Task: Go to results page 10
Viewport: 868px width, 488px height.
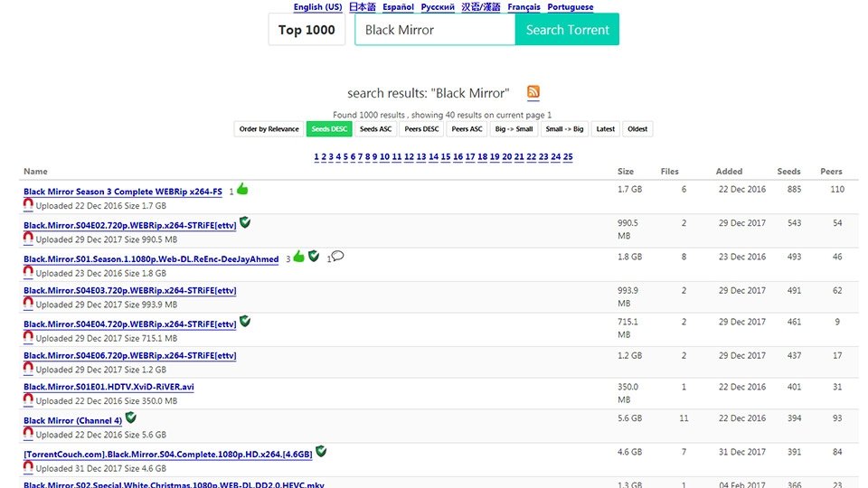Action: pyautogui.click(x=385, y=156)
